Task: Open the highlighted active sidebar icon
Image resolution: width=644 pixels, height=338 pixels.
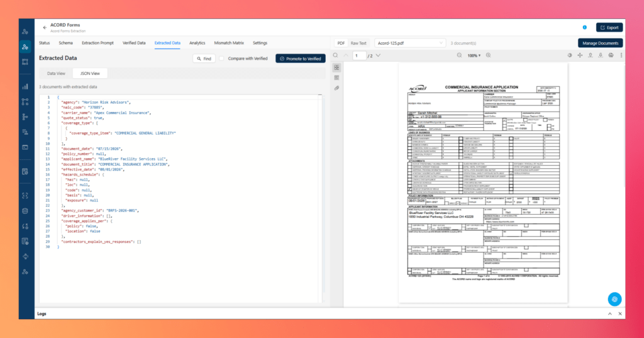Action: (25, 47)
